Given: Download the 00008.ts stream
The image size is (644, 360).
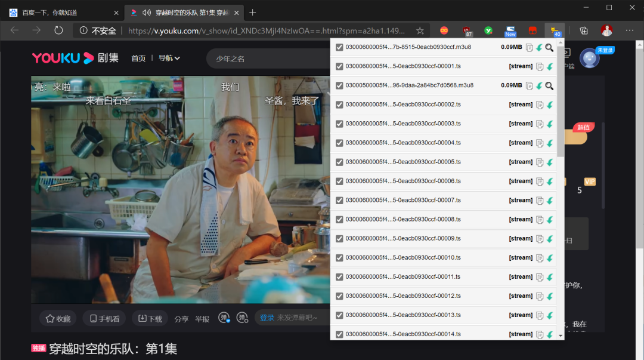Looking at the screenshot, I should (x=550, y=220).
